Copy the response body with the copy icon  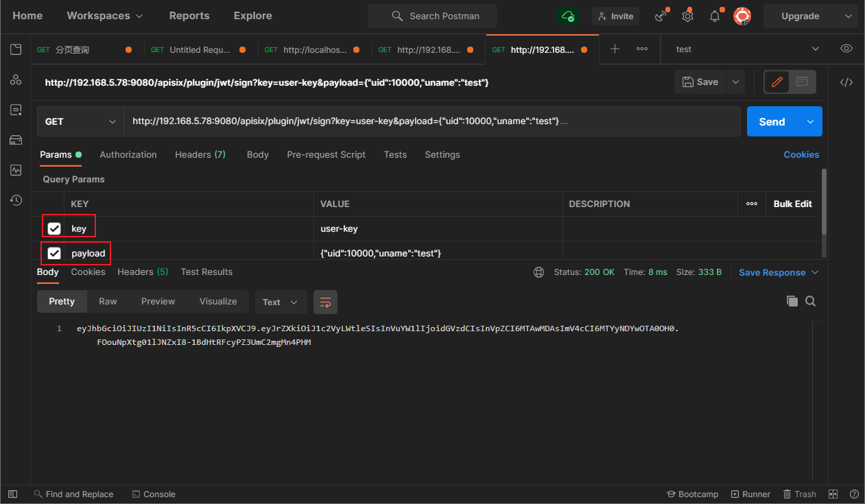792,301
